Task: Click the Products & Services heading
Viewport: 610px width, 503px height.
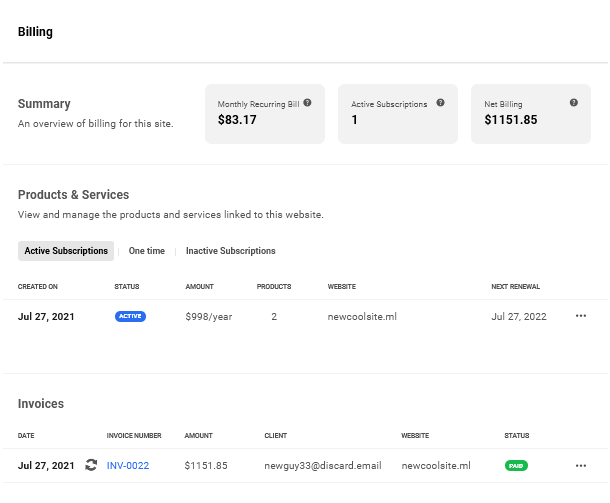Action: 74,195
